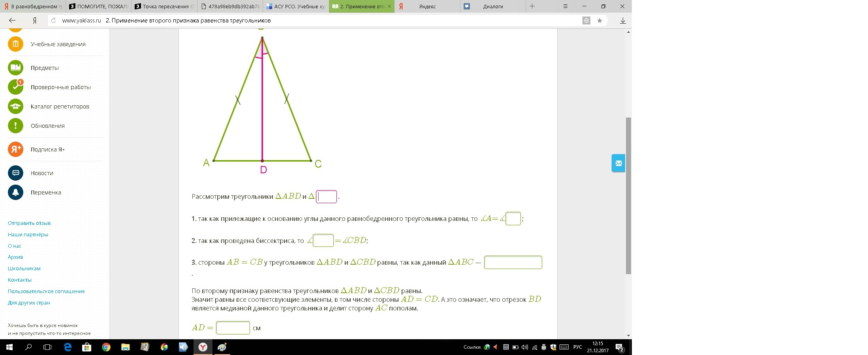Launch Google Chrome from taskbar

click(x=106, y=347)
